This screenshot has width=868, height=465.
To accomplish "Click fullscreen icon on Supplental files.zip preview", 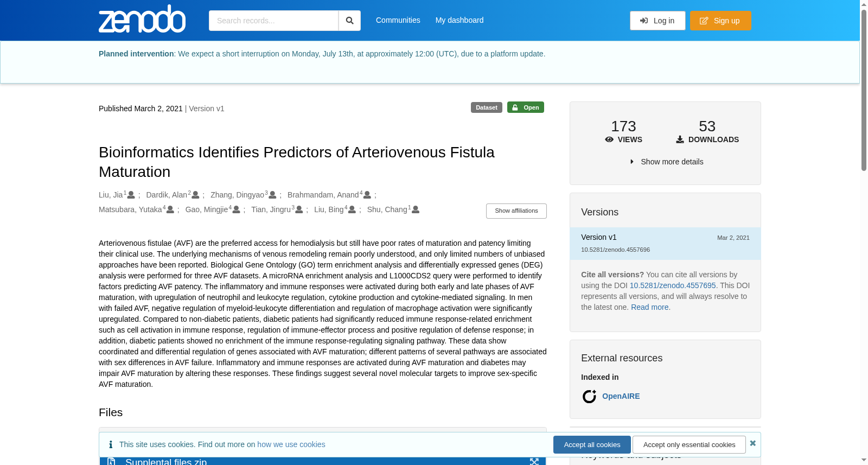I will pos(534,461).
